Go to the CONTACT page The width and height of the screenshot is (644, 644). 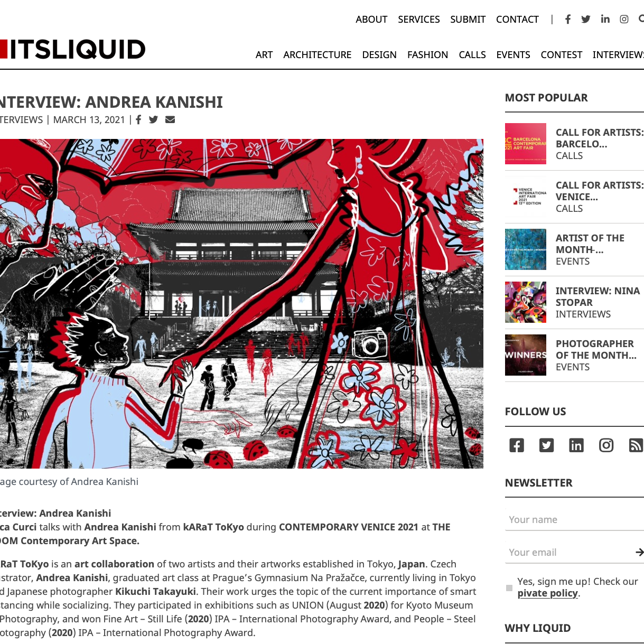pos(517,20)
